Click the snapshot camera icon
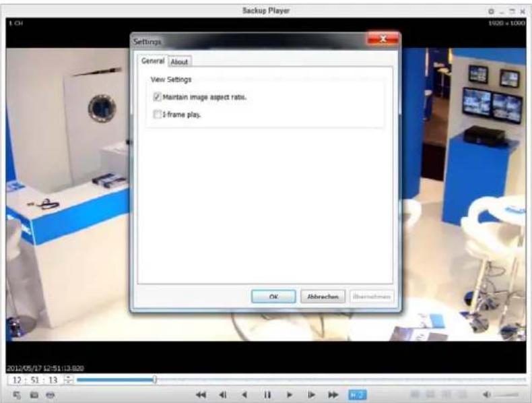 (x=34, y=395)
